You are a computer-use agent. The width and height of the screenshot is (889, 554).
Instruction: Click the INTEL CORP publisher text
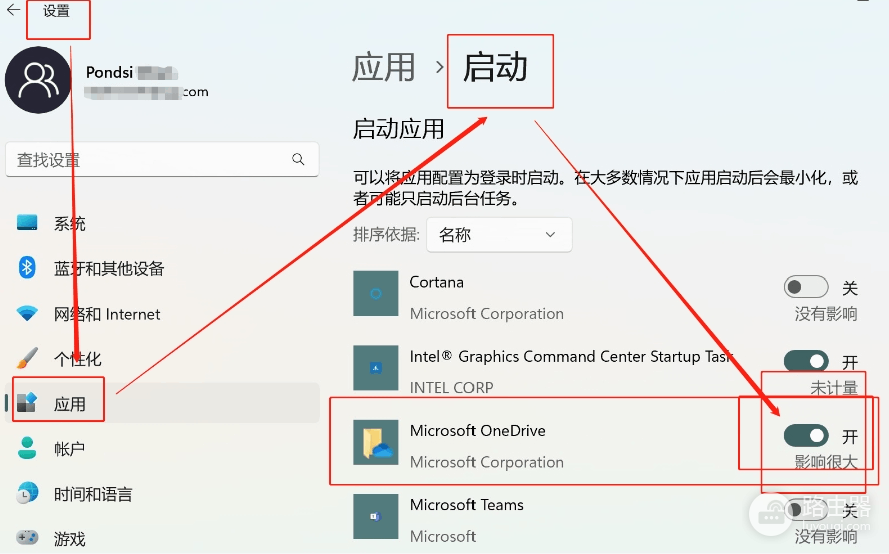tap(451, 387)
